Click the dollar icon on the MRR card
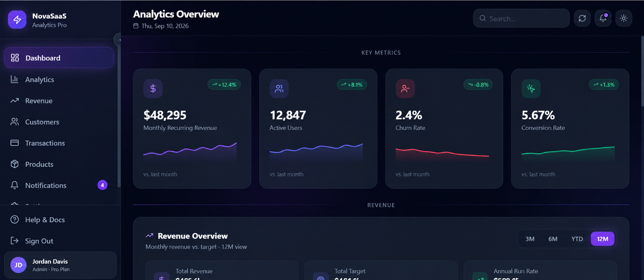Image resolution: width=644 pixels, height=280 pixels. [153, 88]
